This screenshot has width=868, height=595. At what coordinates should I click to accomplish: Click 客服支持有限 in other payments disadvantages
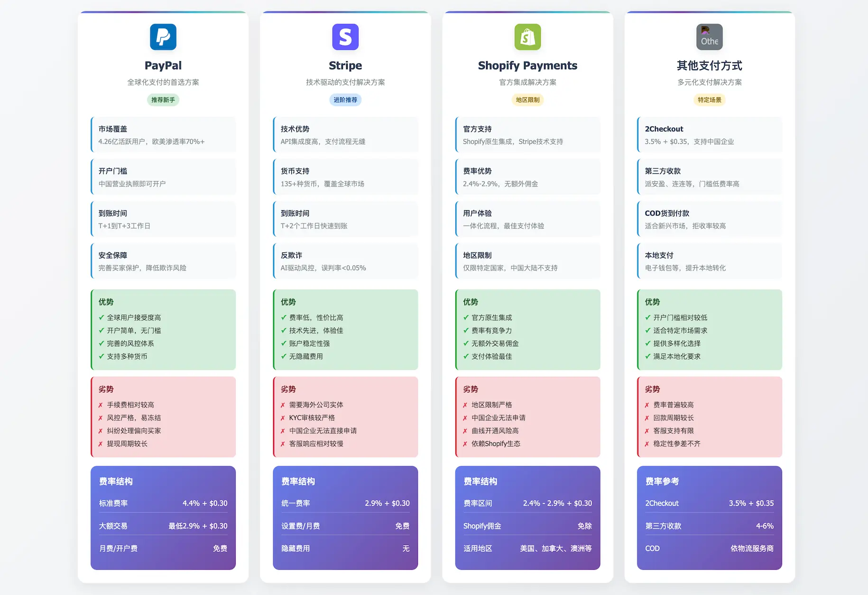(674, 431)
